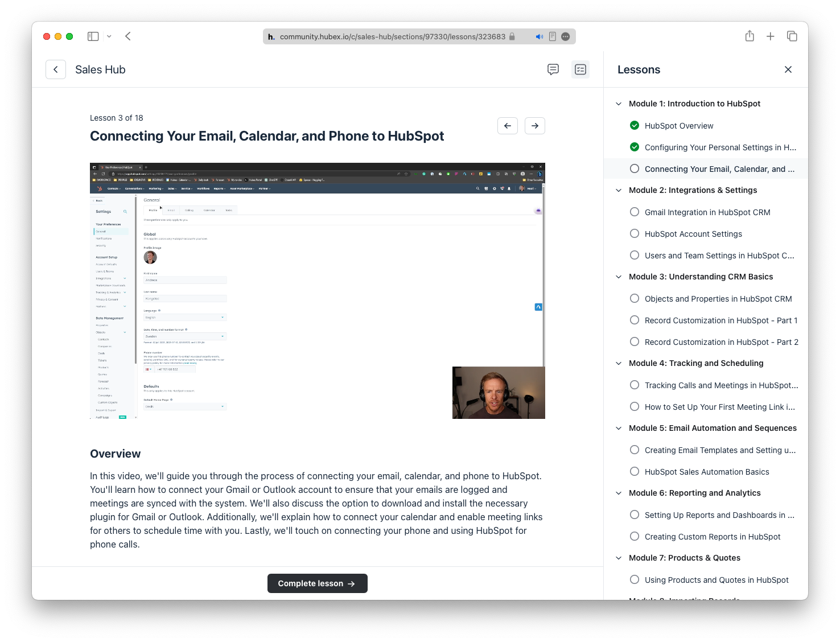Image resolution: width=840 pixels, height=642 pixels.
Task: Click Creating Email Templates status circle
Action: (x=635, y=450)
